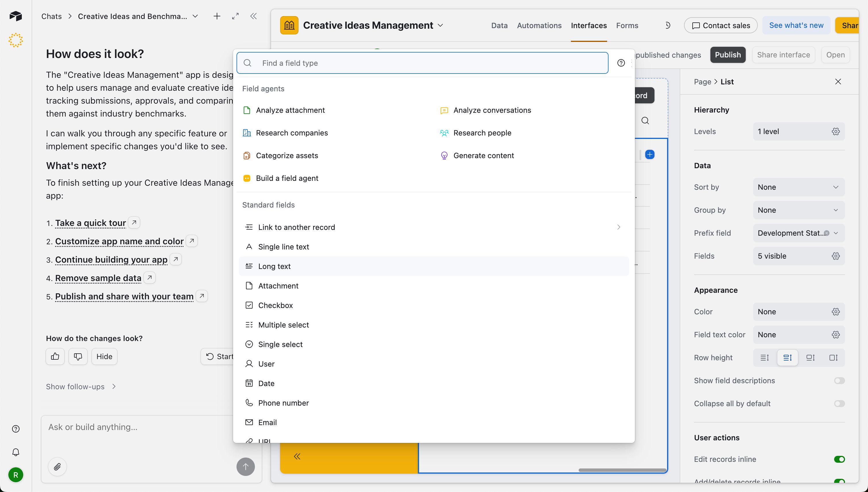Choose Phone number field type
This screenshot has width=868, height=492.
coord(434,403)
